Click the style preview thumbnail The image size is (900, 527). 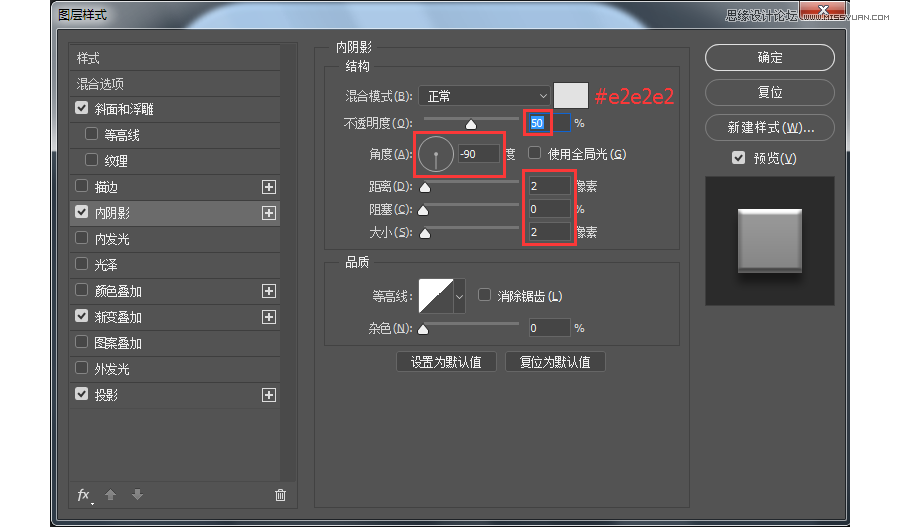coord(770,241)
